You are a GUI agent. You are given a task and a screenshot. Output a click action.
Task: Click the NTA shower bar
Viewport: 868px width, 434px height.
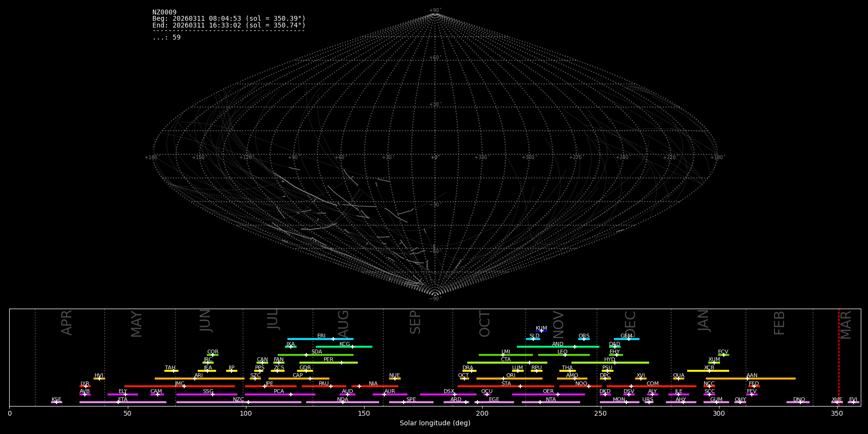[551, 402]
